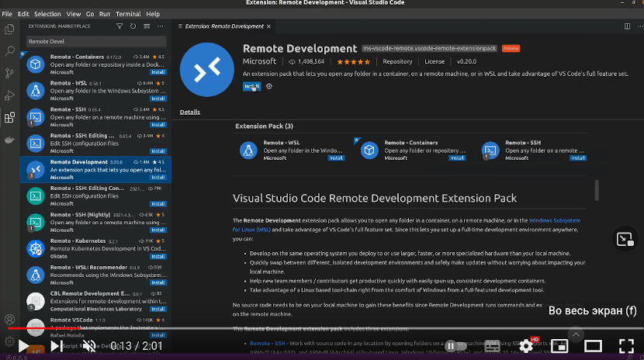This screenshot has height=360, width=644.
Task: Open the Repository link
Action: pyautogui.click(x=397, y=61)
